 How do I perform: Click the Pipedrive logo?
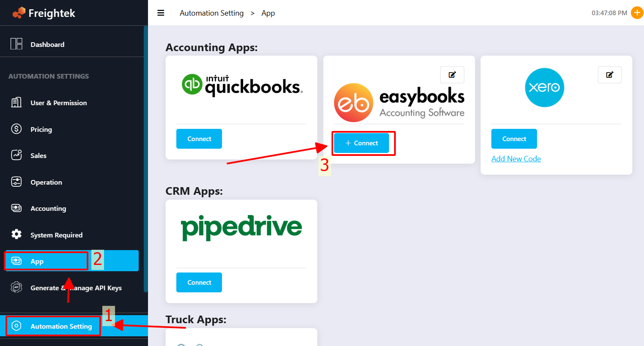(x=241, y=228)
